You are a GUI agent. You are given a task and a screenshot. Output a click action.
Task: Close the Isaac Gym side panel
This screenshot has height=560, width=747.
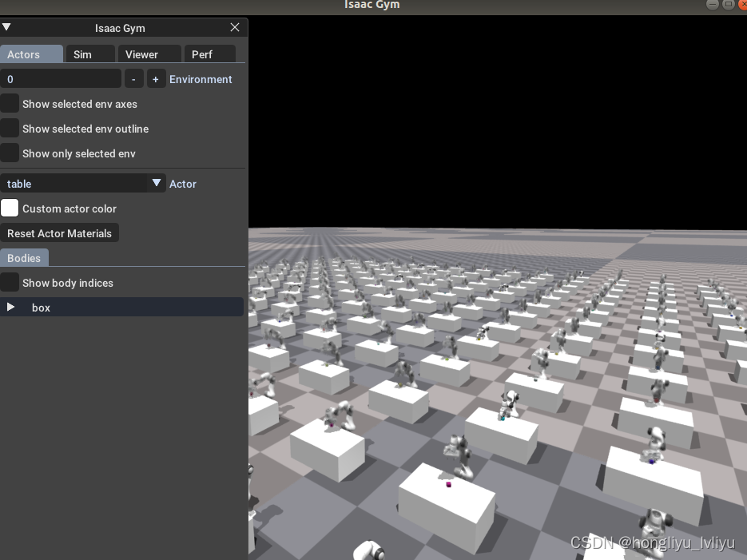coord(235,28)
